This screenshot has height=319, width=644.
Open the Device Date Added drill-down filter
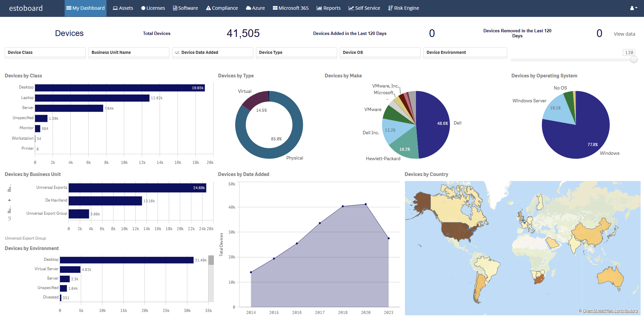[213, 52]
